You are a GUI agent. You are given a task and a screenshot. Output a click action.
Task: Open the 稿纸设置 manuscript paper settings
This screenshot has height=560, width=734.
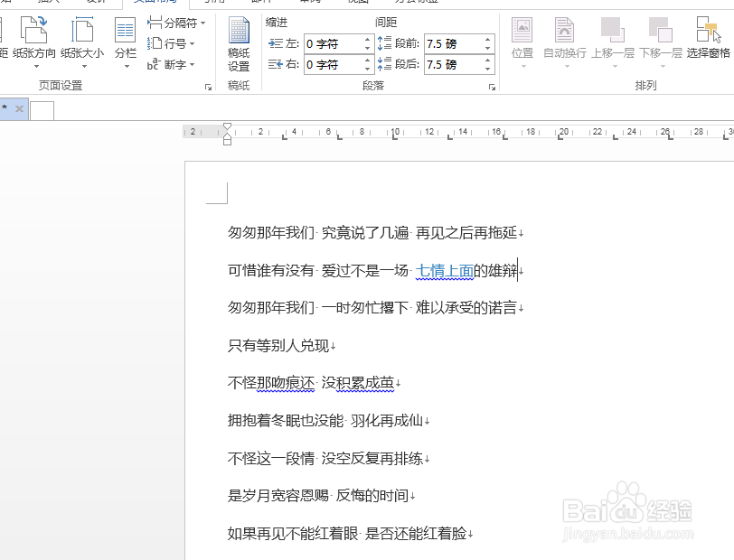tap(239, 43)
